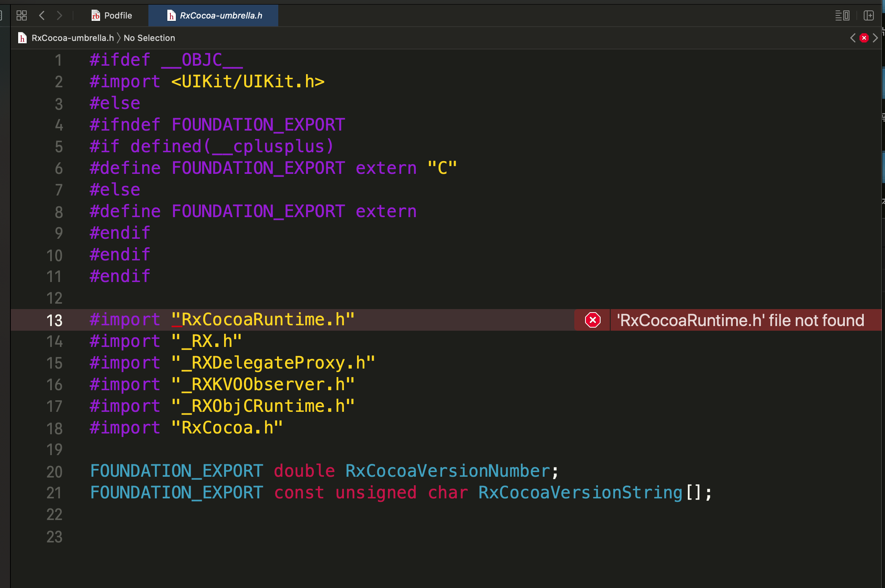The width and height of the screenshot is (885, 588).
Task: Click the #endif on line 11
Action: coord(120,276)
